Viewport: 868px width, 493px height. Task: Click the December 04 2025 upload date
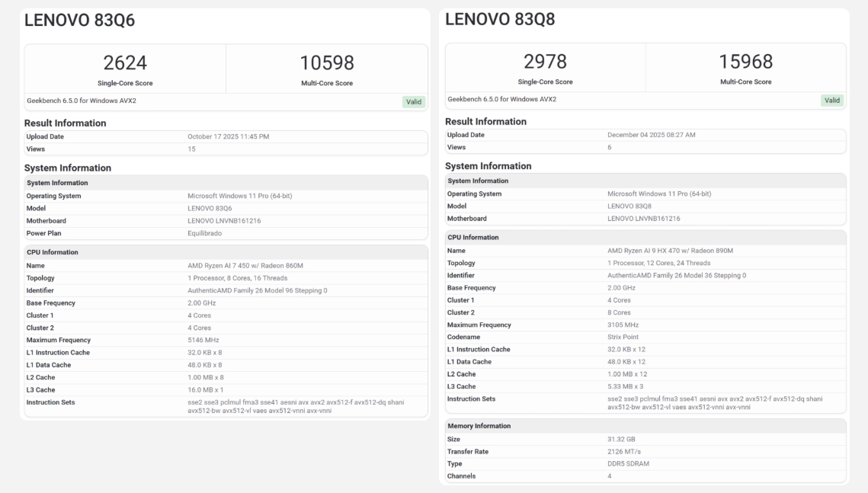[651, 135]
